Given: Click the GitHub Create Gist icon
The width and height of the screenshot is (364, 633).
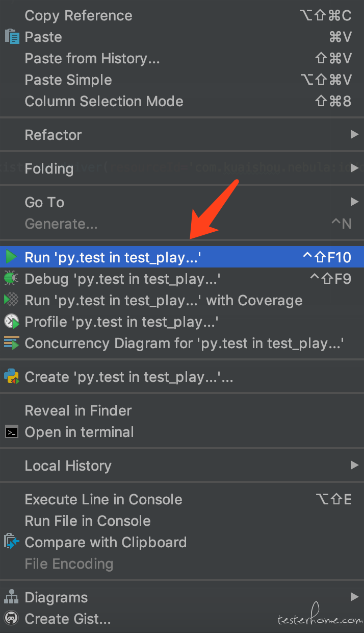Looking at the screenshot, I should (11, 619).
